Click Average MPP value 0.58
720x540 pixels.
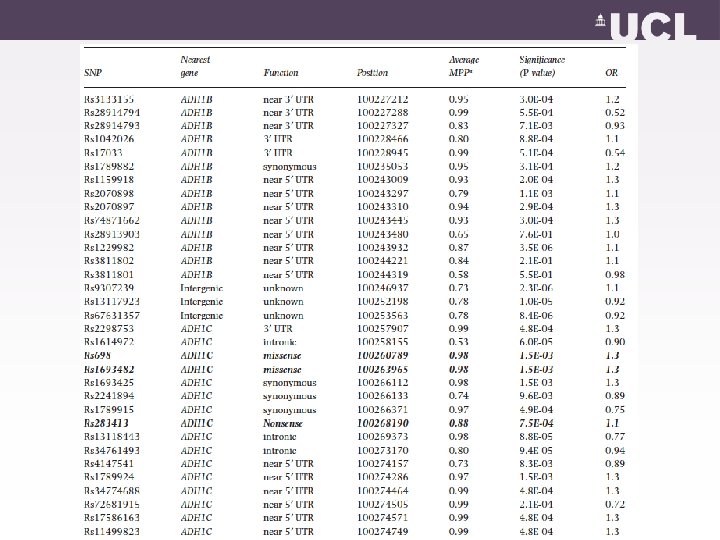click(x=458, y=275)
